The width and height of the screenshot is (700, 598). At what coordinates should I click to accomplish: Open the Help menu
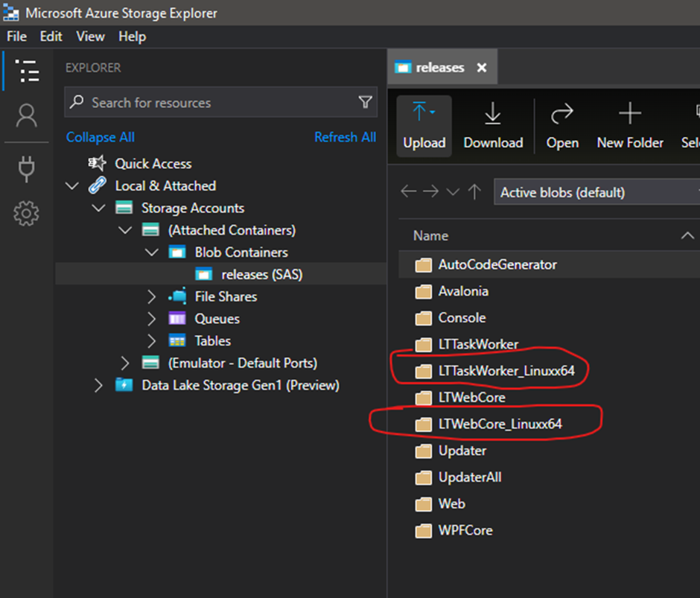click(132, 36)
